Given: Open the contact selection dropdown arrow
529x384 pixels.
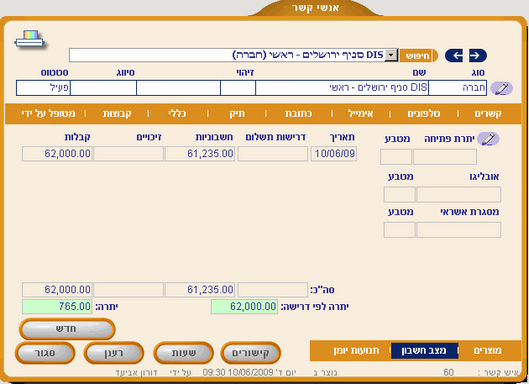Looking at the screenshot, I should (x=391, y=55).
